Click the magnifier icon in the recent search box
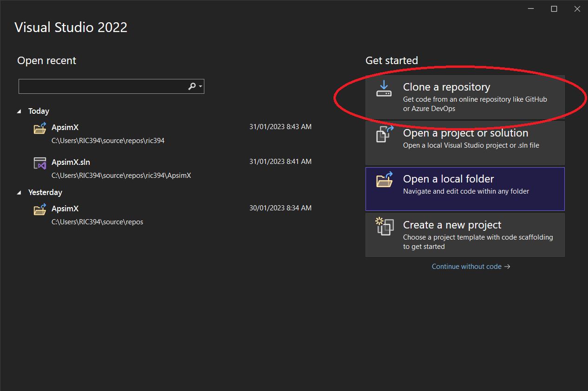The width and height of the screenshot is (588, 391). (x=192, y=86)
